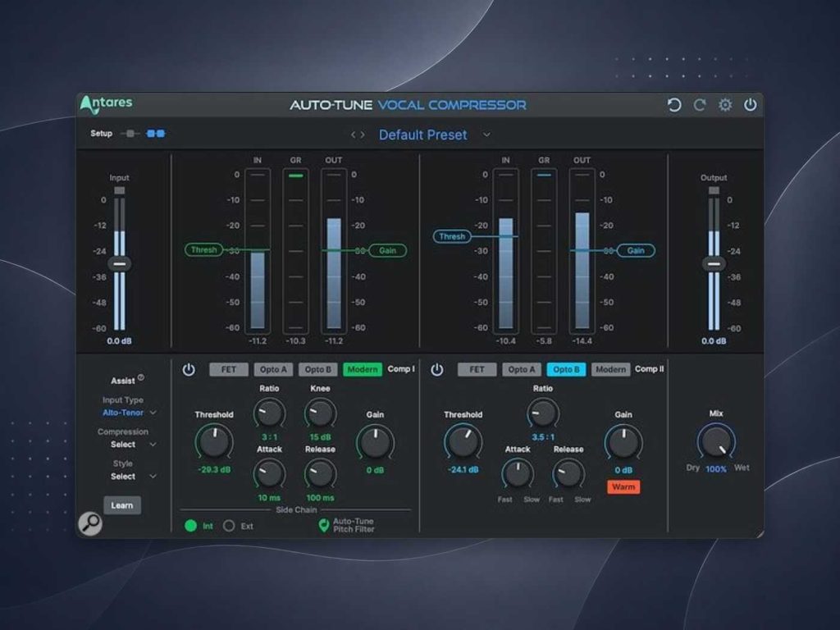Click the magnifier zoom icon

point(90,523)
